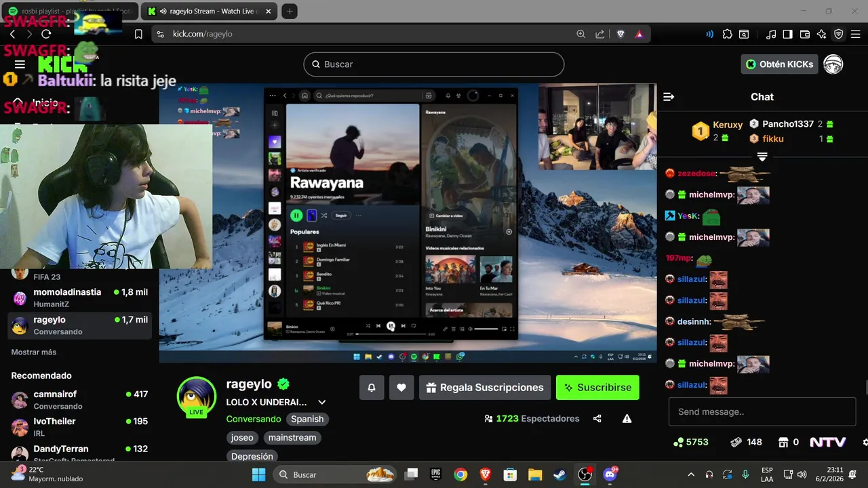
Task: Click the rageylo channel avatar with LIVE badge
Action: [197, 397]
